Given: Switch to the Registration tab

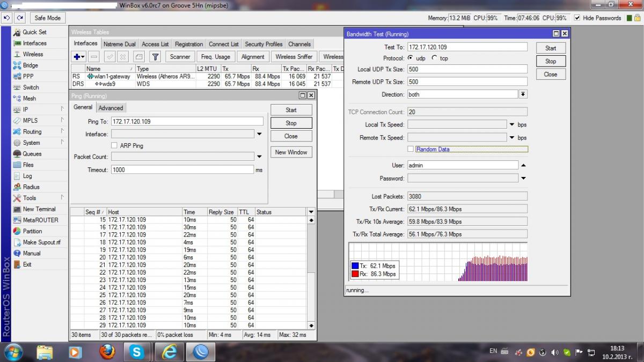Looking at the screenshot, I should pyautogui.click(x=189, y=44).
